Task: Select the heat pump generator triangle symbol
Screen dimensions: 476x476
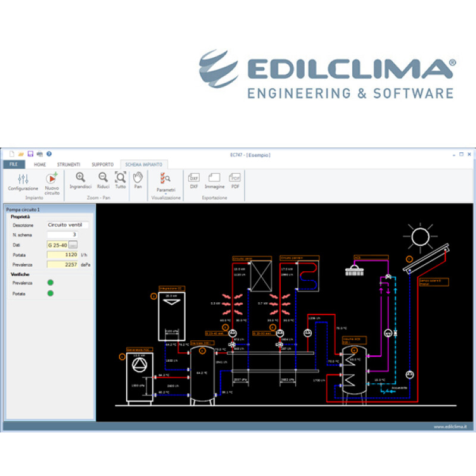Action: (139, 365)
